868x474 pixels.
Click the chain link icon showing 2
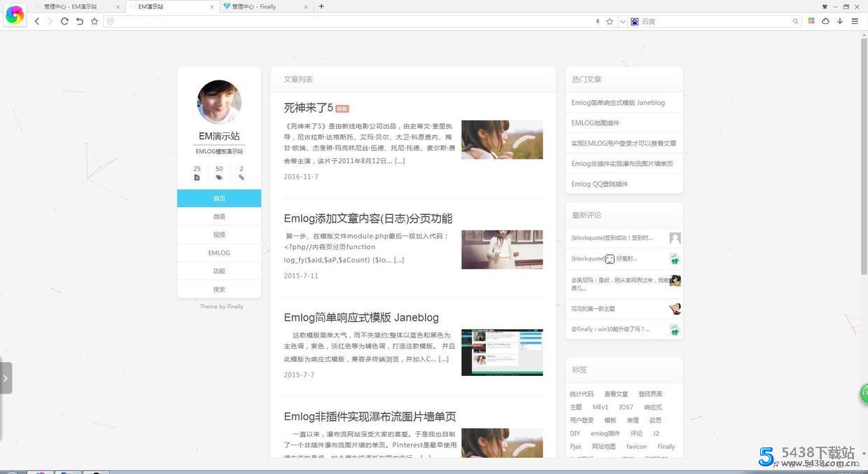(241, 177)
